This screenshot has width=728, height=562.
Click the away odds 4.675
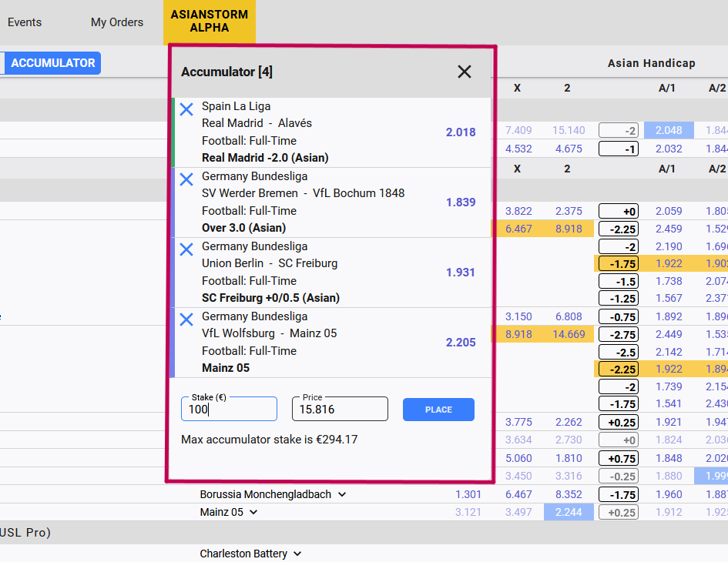click(x=569, y=149)
